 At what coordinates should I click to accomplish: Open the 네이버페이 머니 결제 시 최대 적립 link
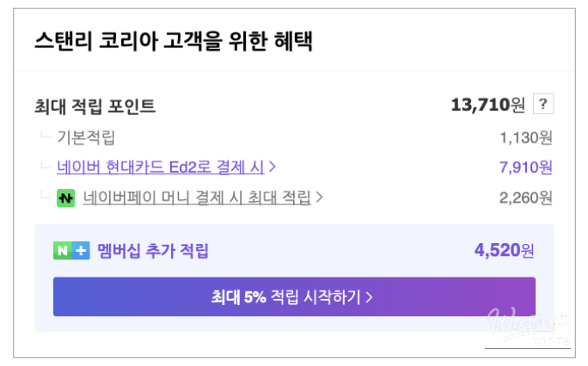[x=197, y=198]
